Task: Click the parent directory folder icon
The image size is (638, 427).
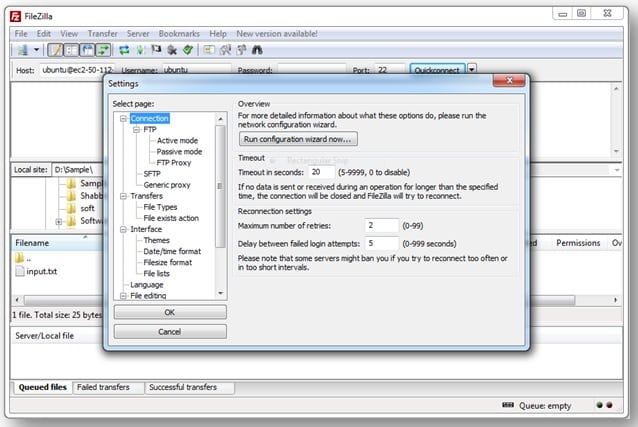Action: 19,258
